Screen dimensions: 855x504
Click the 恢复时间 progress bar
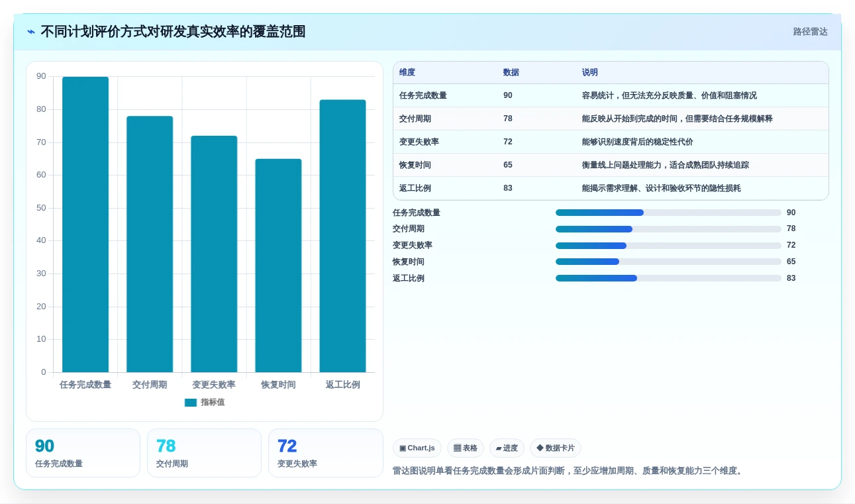668,262
